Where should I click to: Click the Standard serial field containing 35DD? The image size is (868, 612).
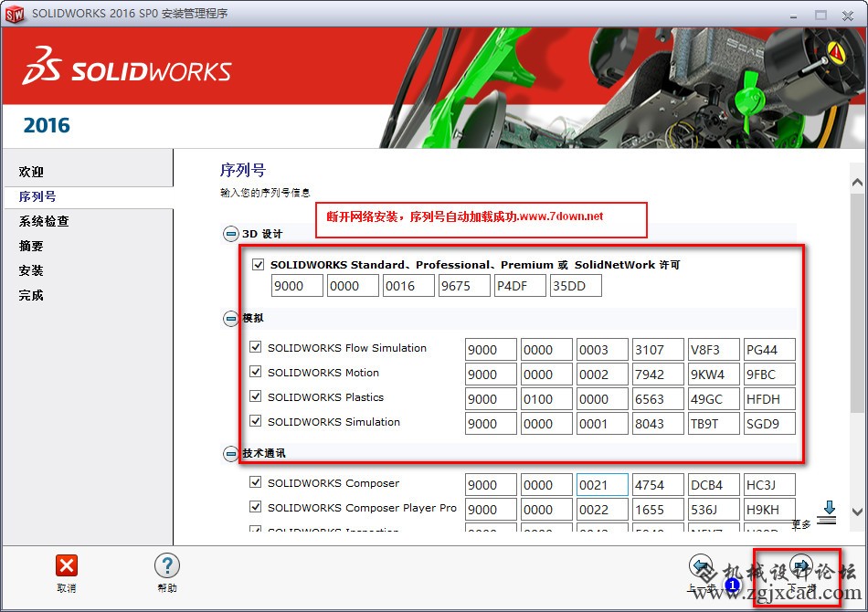[x=576, y=286]
